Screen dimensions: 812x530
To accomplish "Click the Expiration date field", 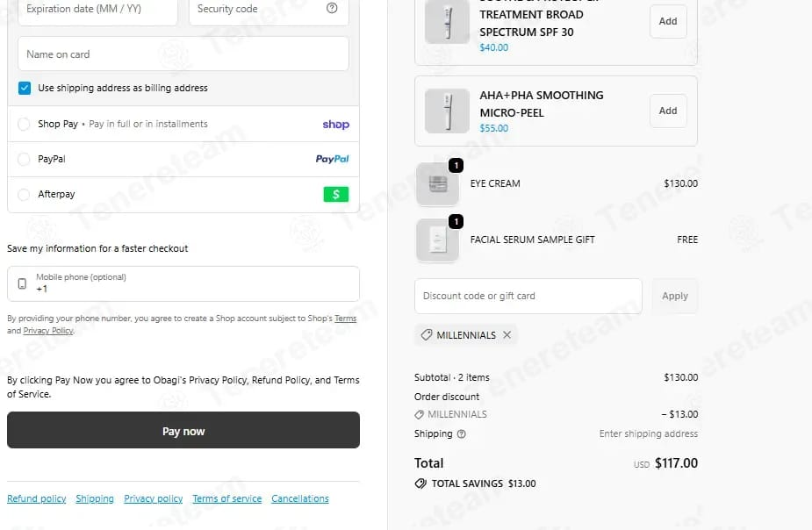I will [x=97, y=11].
